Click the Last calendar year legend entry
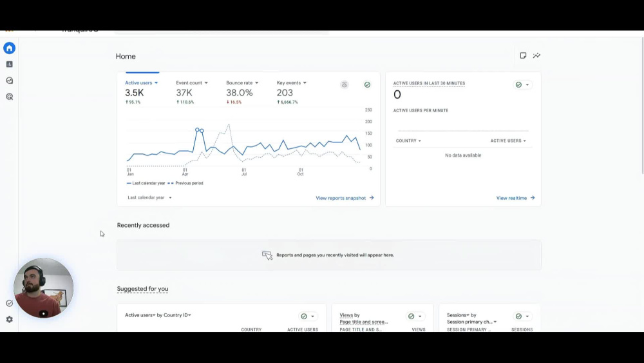The width and height of the screenshot is (644, 363). point(146,183)
